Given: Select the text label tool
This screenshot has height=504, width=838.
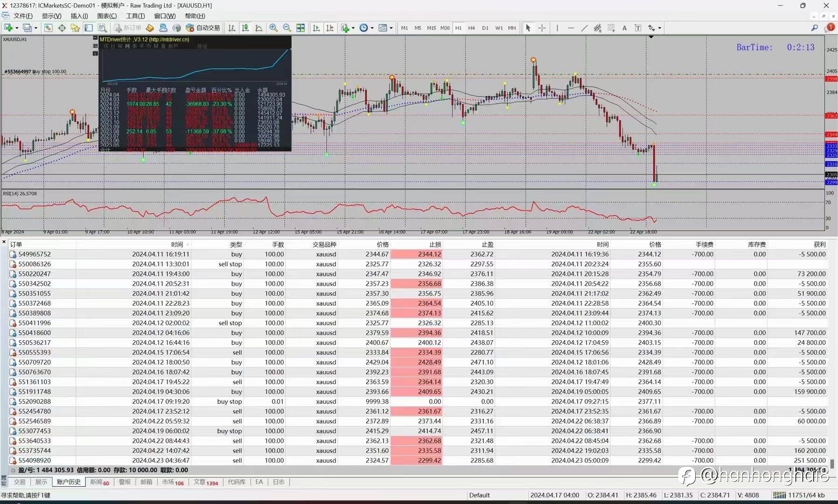Looking at the screenshot, I should [638, 28].
